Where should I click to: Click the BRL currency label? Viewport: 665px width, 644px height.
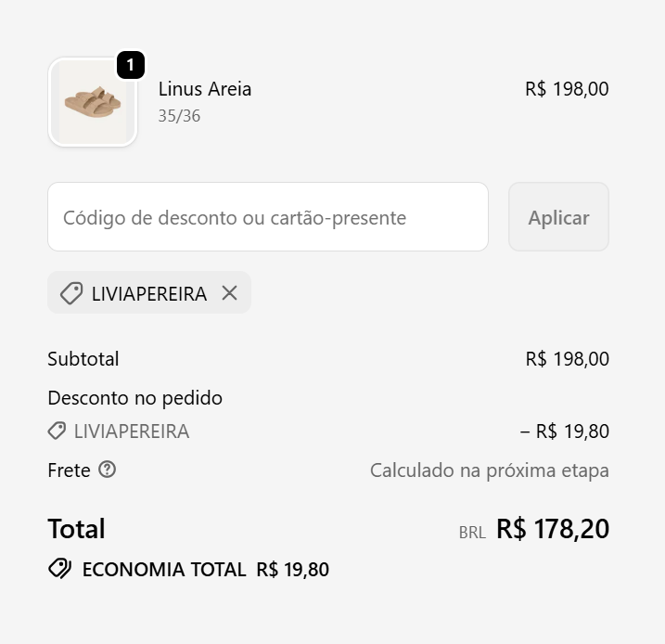pyautogui.click(x=472, y=533)
